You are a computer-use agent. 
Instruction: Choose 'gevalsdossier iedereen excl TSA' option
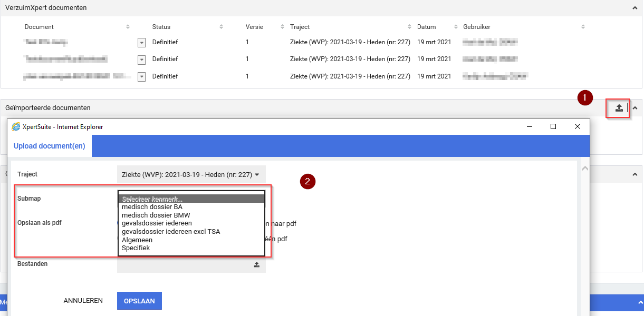click(x=170, y=231)
